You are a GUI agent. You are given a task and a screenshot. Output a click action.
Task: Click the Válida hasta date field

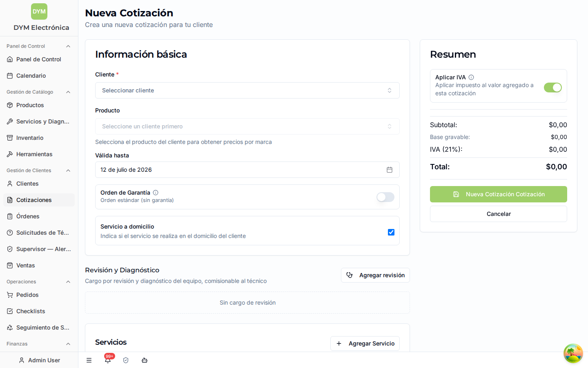click(x=247, y=170)
